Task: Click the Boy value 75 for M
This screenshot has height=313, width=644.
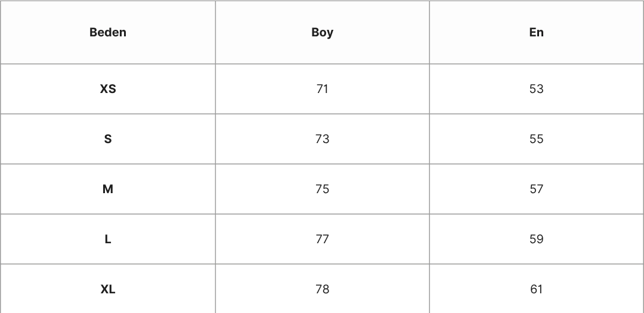Action: tap(322, 189)
